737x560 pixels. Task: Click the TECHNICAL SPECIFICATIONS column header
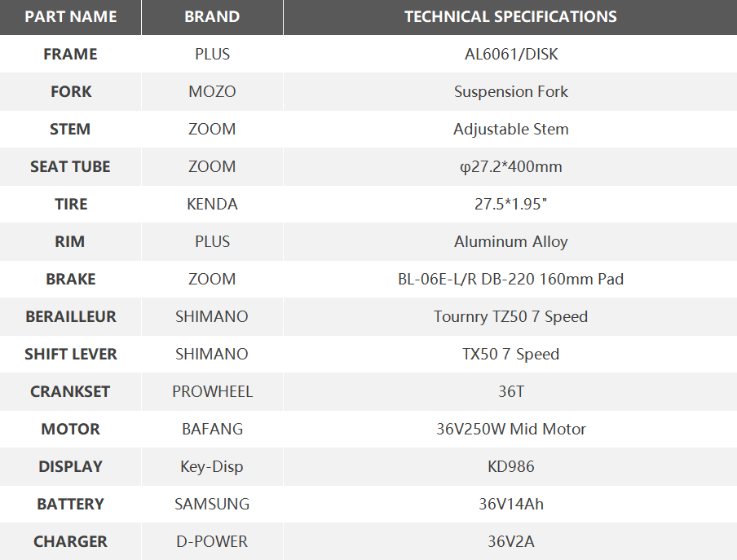click(x=510, y=17)
